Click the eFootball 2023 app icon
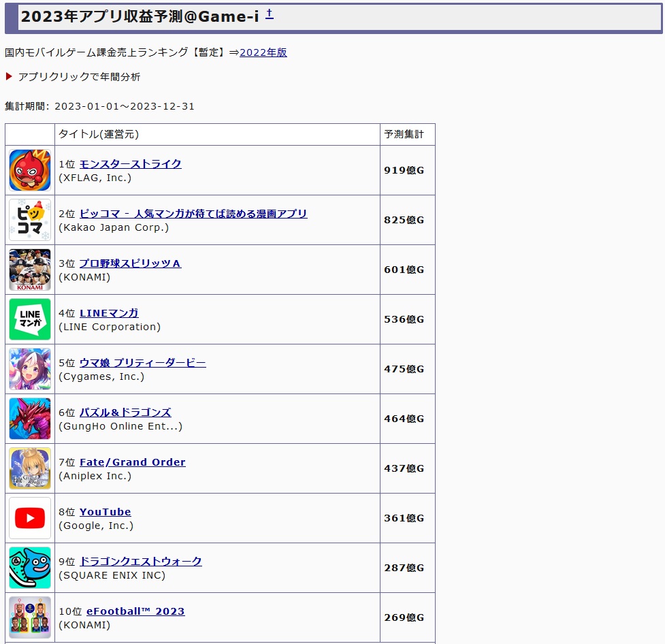The width and height of the screenshot is (665, 644). pyautogui.click(x=30, y=617)
